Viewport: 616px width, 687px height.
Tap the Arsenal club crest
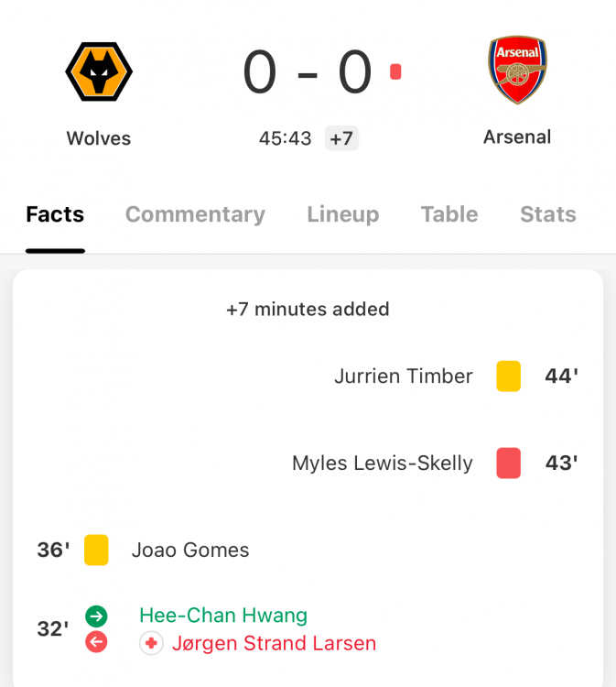pos(517,71)
